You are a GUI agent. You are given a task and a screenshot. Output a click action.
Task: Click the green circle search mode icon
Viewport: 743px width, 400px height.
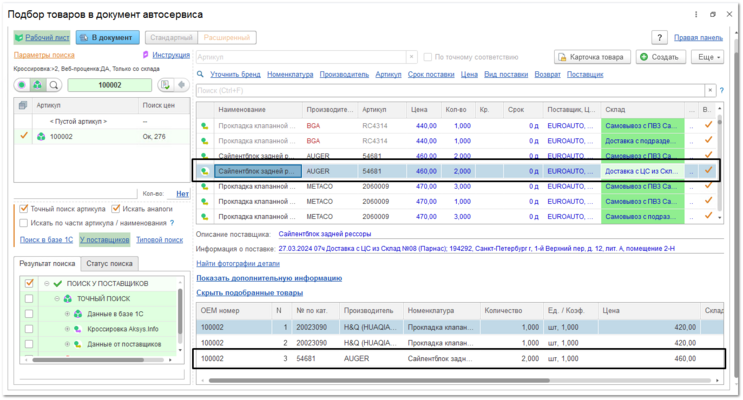point(22,85)
